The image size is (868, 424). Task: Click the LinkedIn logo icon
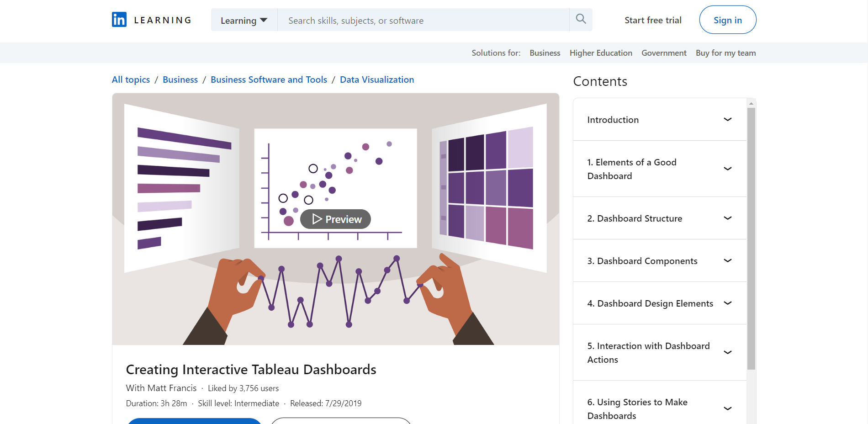tap(119, 20)
